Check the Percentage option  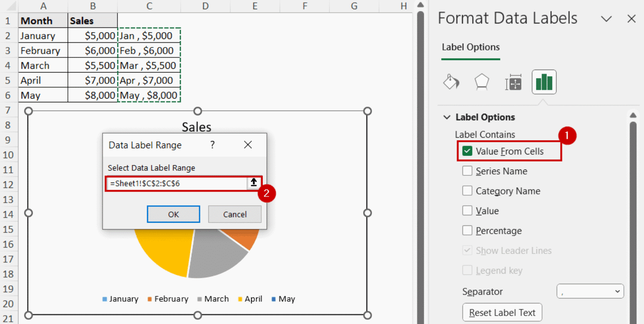[x=467, y=230]
